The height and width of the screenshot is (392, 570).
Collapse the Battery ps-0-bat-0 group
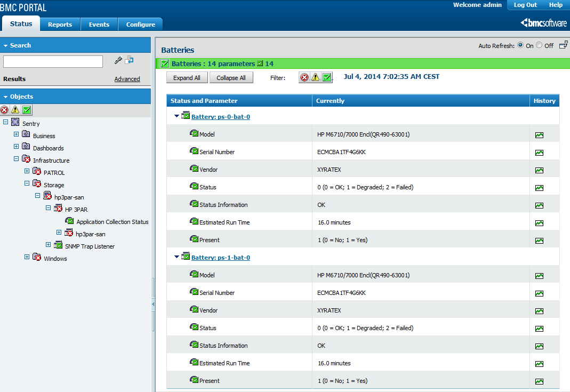coord(176,116)
